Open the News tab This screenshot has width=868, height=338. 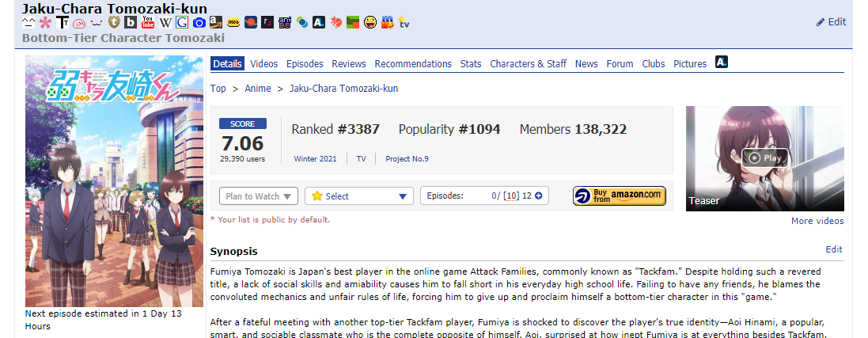point(586,63)
